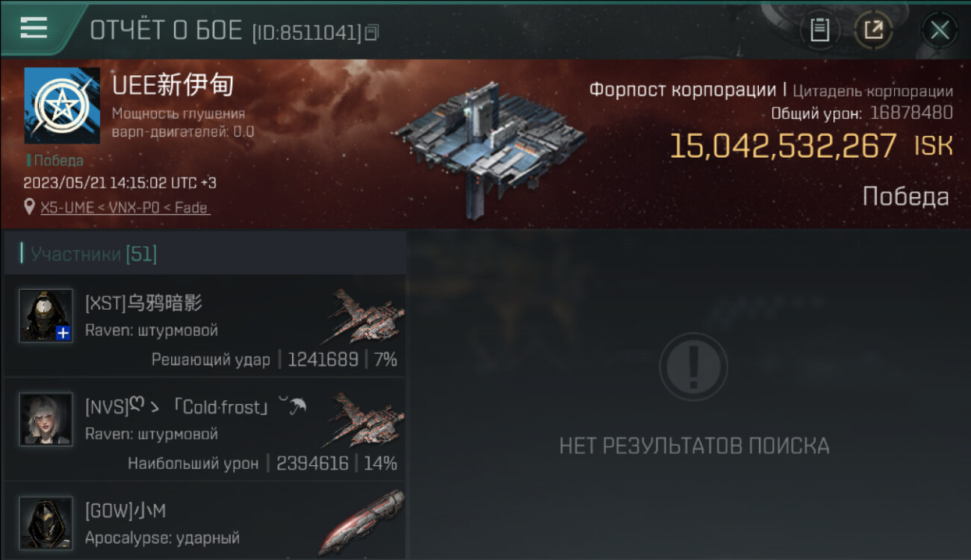This screenshot has width=971, height=560.
Task: View the Apocalypse ship icon
Action: 362,523
